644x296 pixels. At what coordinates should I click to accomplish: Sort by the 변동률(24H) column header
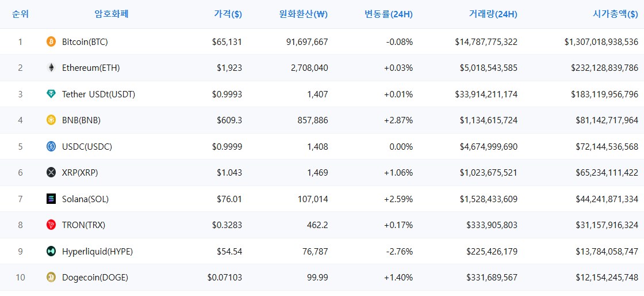click(x=389, y=14)
